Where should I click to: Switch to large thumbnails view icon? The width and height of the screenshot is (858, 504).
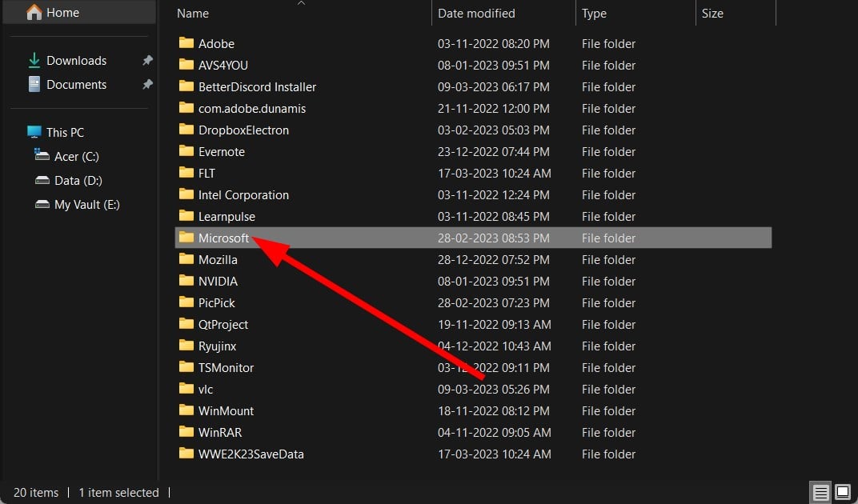click(x=844, y=492)
